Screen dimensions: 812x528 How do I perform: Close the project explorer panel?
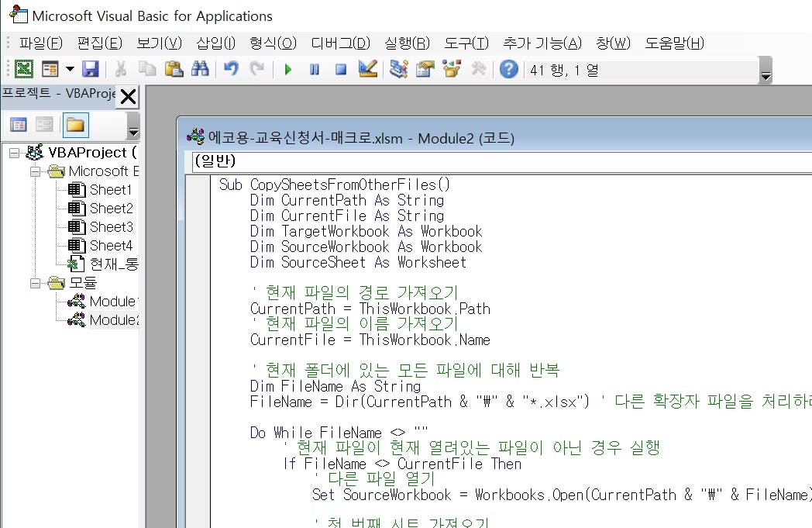click(128, 96)
